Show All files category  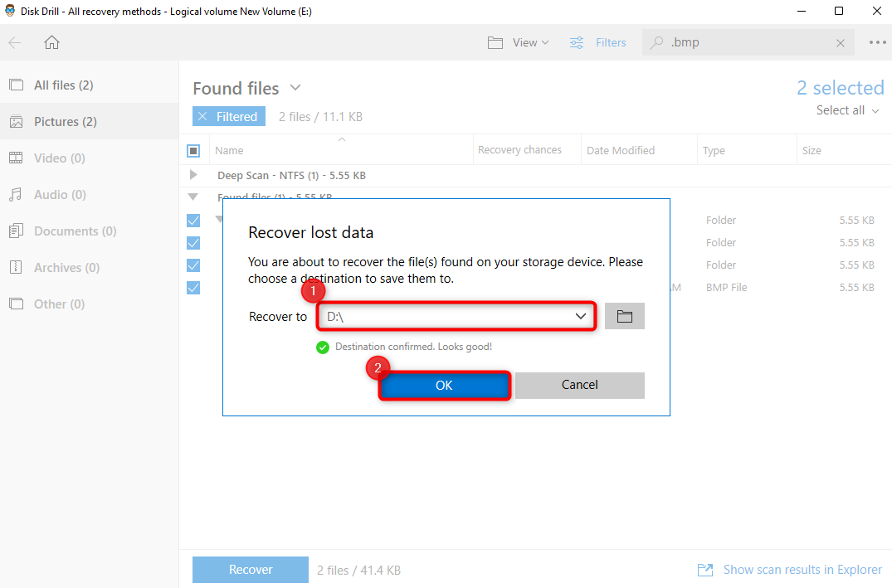tap(90, 85)
